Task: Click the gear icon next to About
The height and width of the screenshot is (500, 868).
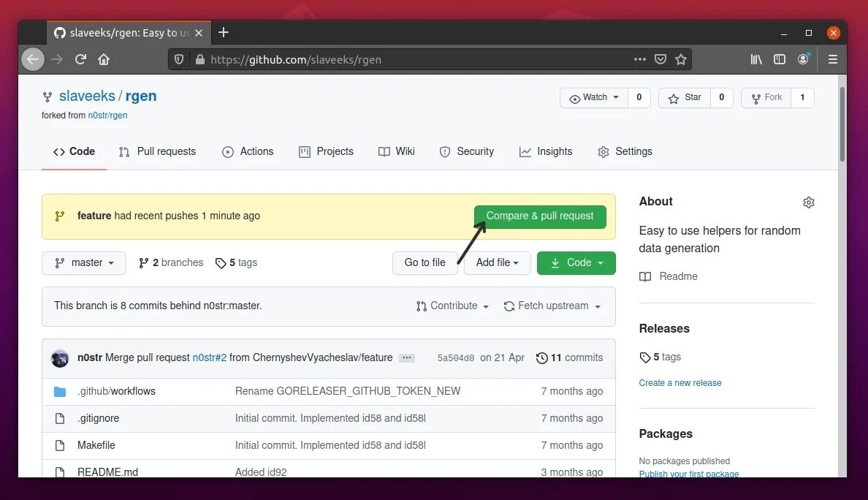Action: coord(809,202)
